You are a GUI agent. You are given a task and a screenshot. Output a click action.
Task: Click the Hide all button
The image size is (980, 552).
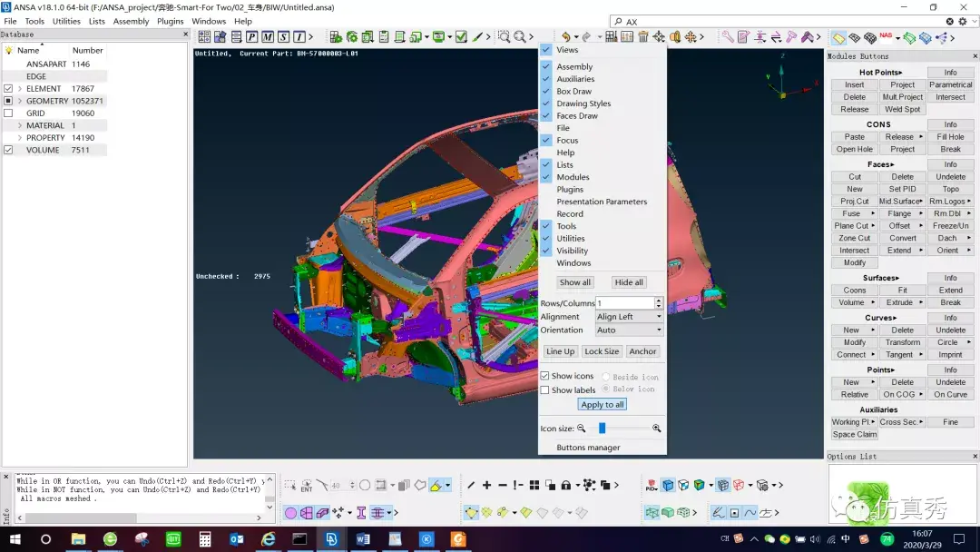(x=628, y=282)
